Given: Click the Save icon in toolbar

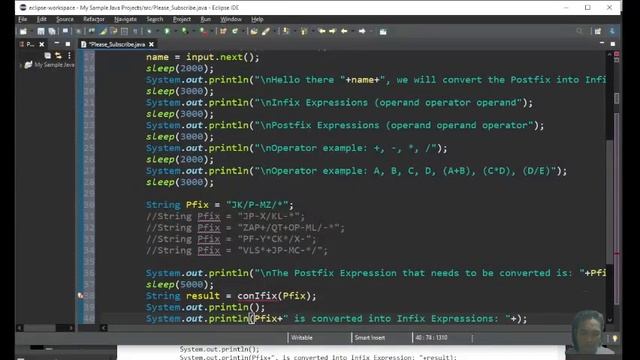Looking at the screenshot, I should click(x=41, y=31).
